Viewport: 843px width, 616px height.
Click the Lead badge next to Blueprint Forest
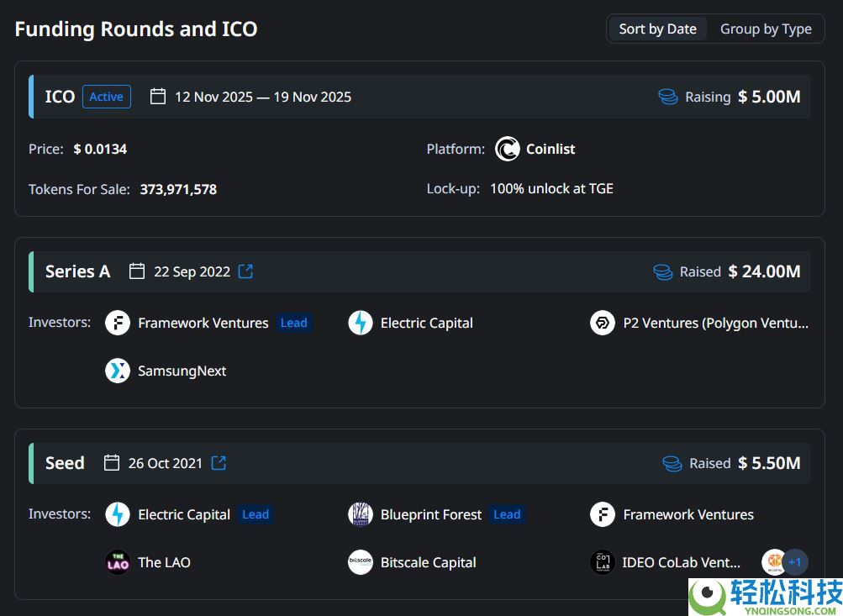click(x=507, y=514)
